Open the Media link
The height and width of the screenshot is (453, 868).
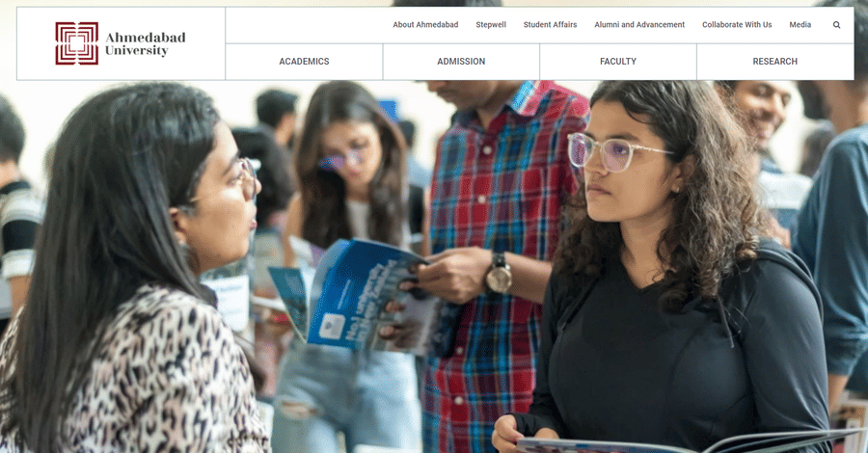click(x=800, y=25)
